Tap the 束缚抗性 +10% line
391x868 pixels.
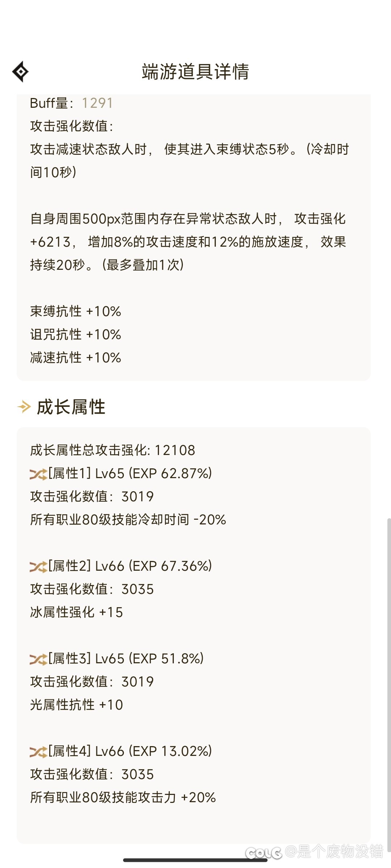75,311
